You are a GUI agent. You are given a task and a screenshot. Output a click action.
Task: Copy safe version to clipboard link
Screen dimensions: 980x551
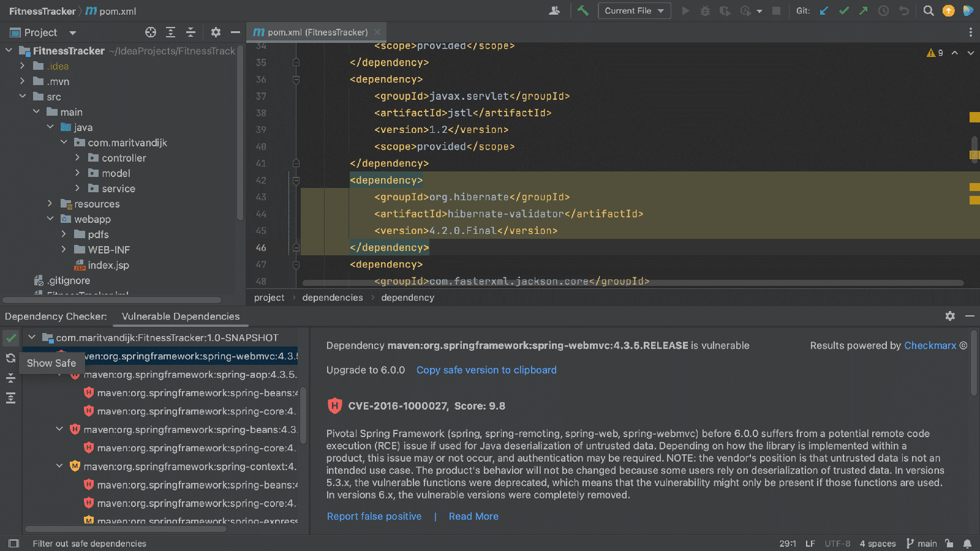(x=486, y=370)
